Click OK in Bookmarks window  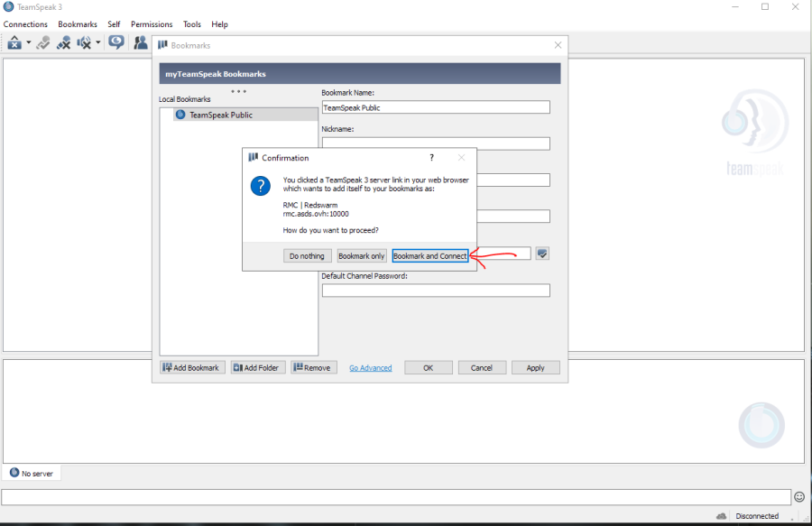[x=429, y=367]
